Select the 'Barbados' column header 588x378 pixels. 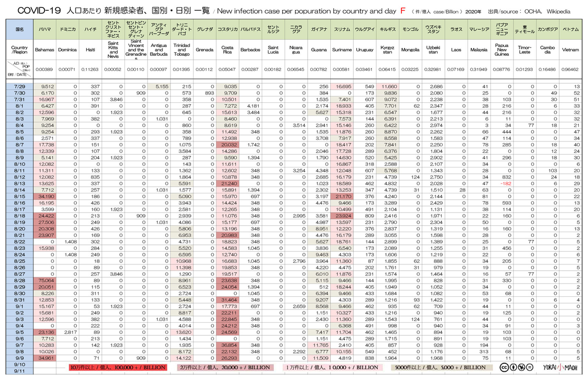click(x=250, y=49)
